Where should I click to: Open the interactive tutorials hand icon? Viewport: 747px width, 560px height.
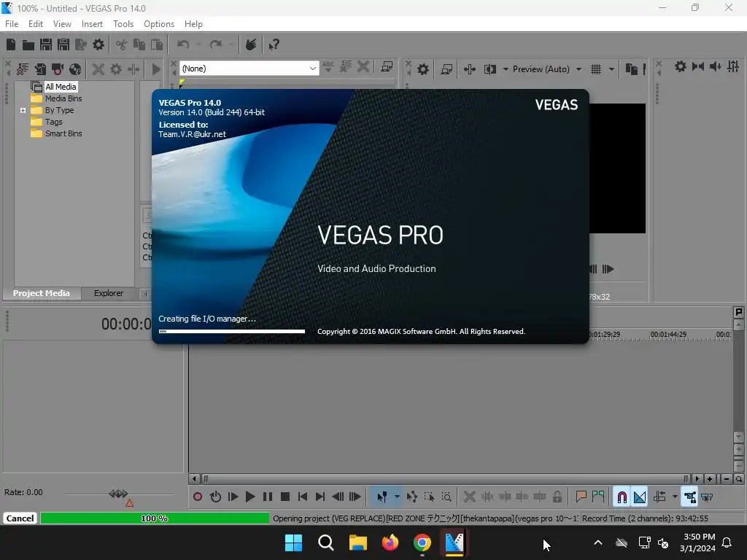pyautogui.click(x=251, y=44)
